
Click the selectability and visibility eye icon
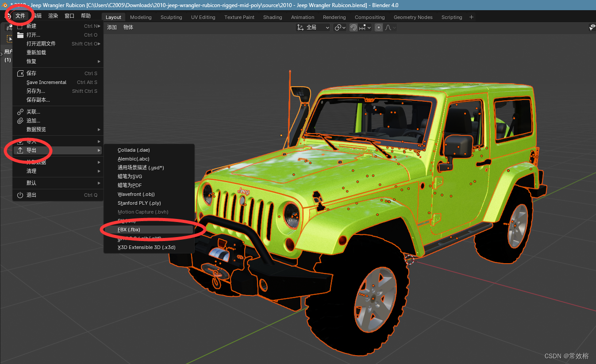[x=592, y=27]
